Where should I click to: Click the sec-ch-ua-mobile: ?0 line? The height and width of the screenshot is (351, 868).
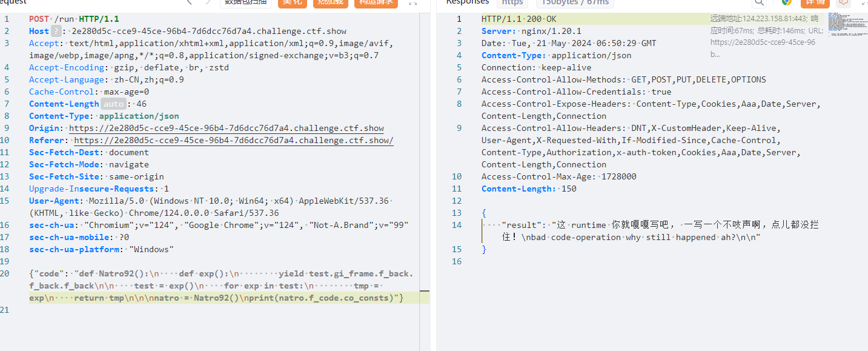pyautogui.click(x=79, y=237)
